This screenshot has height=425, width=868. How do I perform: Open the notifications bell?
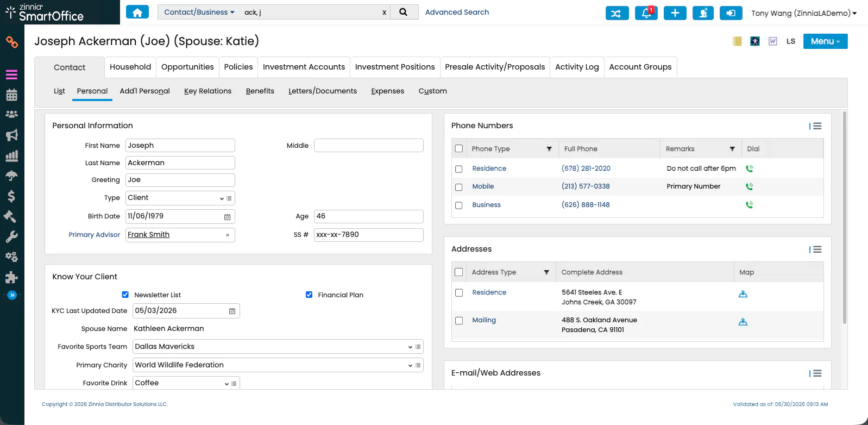646,13
